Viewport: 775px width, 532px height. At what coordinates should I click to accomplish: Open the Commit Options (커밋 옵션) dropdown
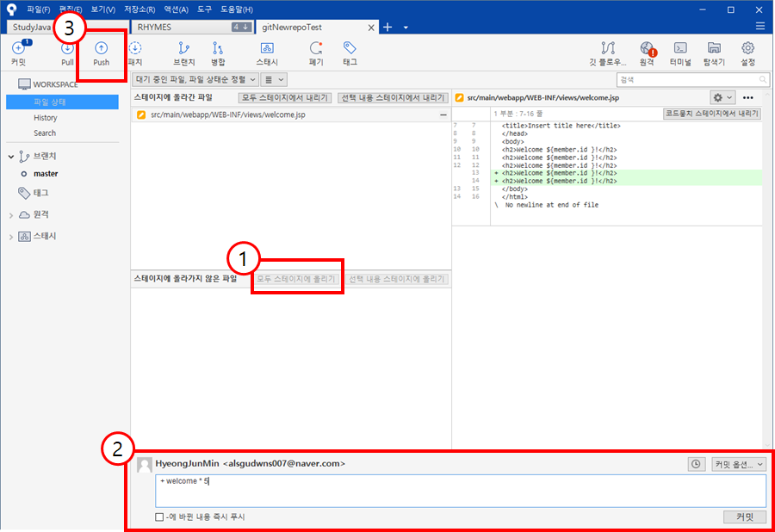[739, 464]
